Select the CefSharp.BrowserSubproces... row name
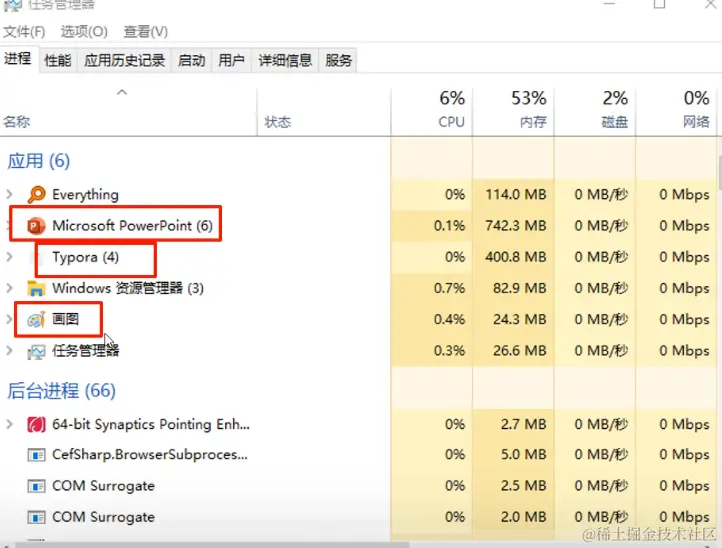Image resolution: width=722 pixels, height=548 pixels. point(150,455)
